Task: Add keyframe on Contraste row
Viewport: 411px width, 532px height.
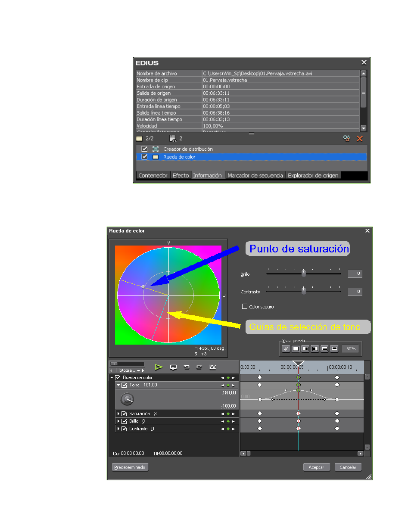Action: click(228, 429)
